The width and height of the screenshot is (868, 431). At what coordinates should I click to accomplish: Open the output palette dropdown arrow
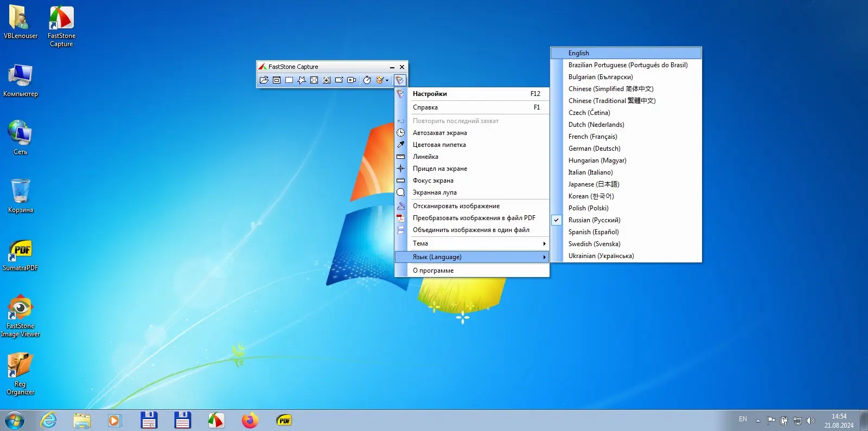[x=387, y=80]
